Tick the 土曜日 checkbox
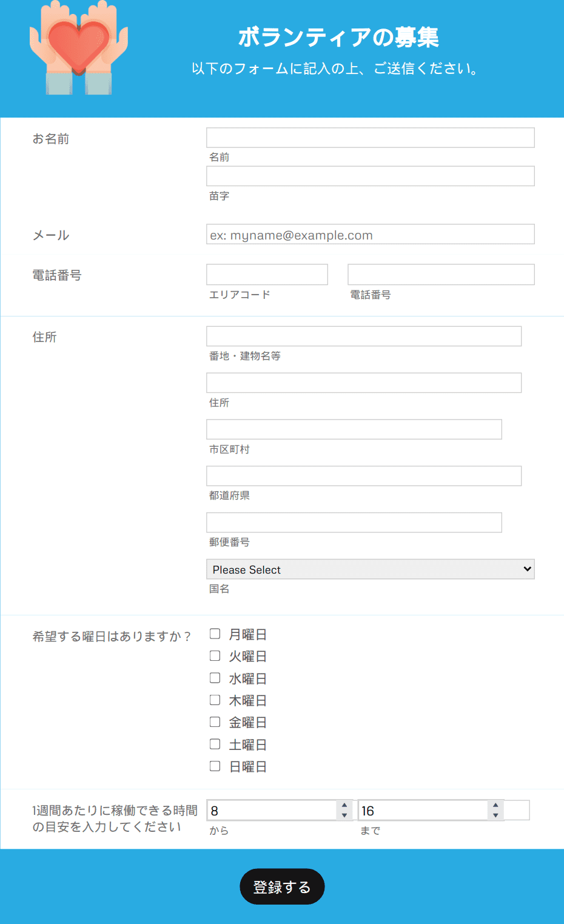Image resolution: width=564 pixels, height=924 pixels. [x=215, y=744]
